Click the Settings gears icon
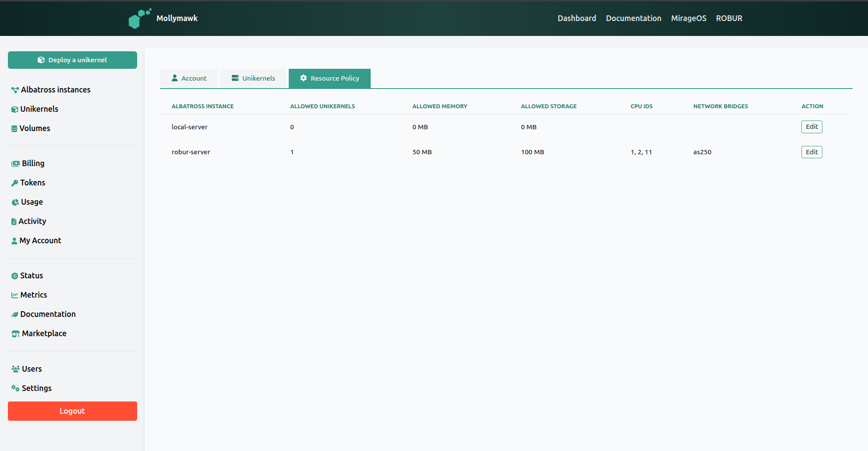Viewport: 868px width, 451px height. (x=14, y=388)
